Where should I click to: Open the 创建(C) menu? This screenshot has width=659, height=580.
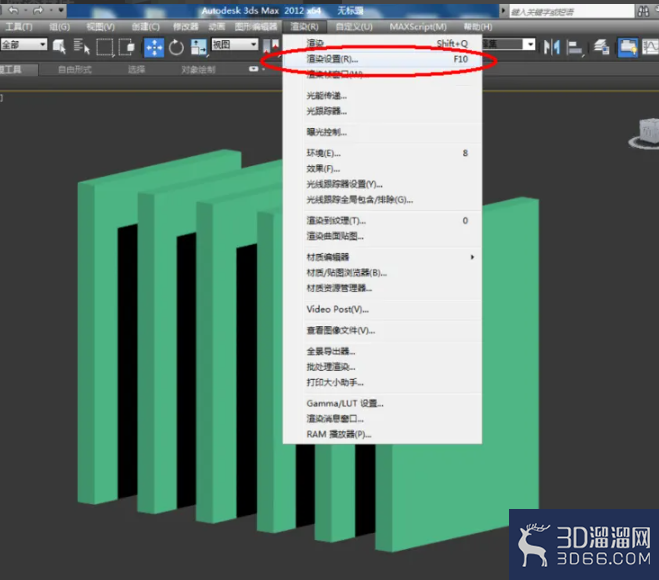tap(145, 27)
